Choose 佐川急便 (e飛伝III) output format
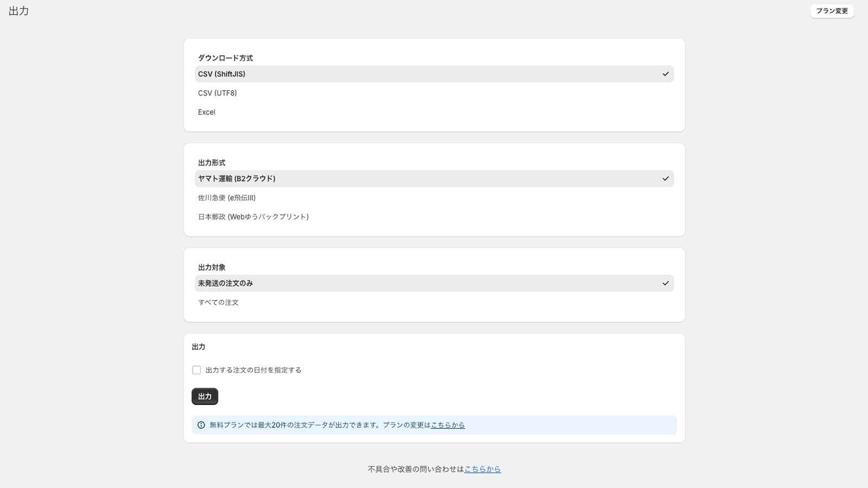 pos(434,198)
